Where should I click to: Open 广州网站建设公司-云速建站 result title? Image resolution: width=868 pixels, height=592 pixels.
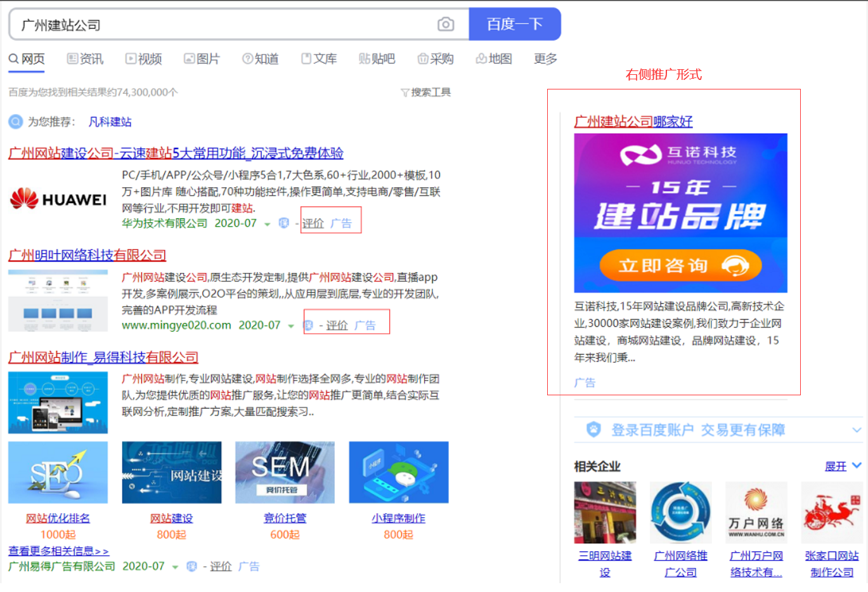(176, 153)
